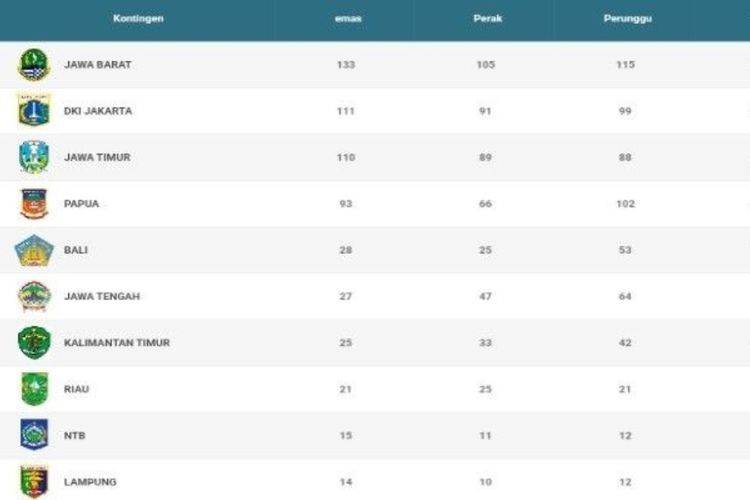Open the JAWA BARAT contingent name
Screen dimensions: 750x500
pos(98,65)
